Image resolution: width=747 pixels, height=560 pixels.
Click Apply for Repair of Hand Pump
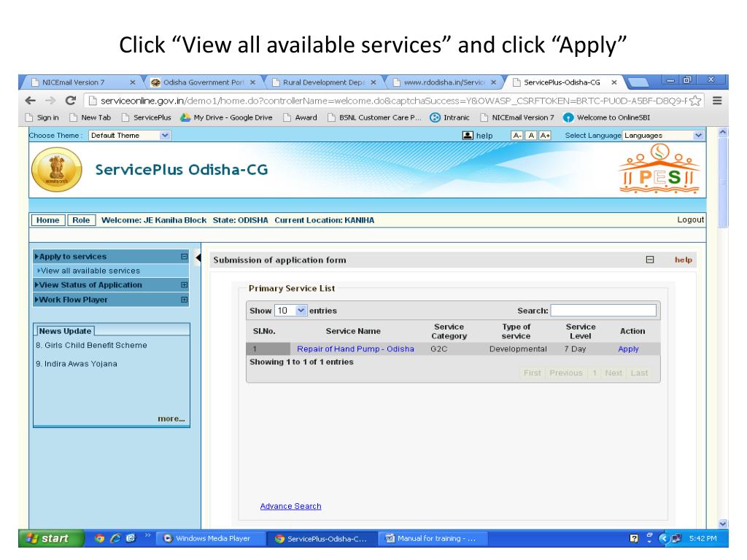pos(628,349)
